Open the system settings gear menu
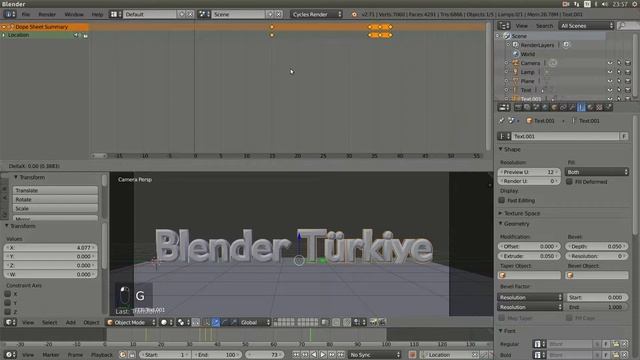This screenshot has width=640, height=360. [635, 4]
